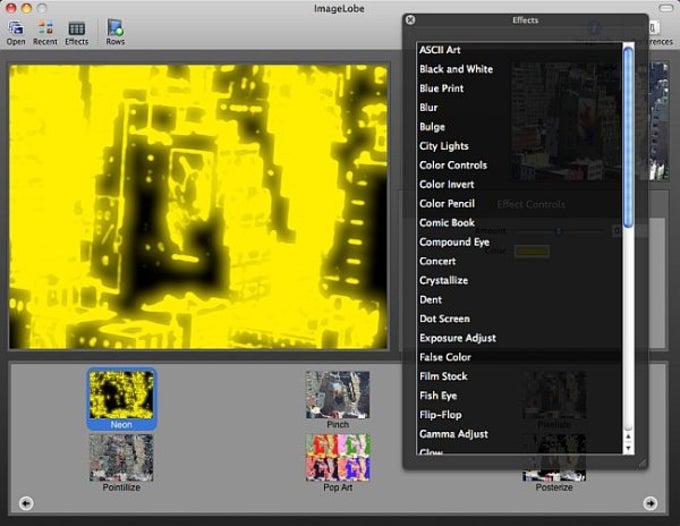Toggle the Effects panel toolbar icon
Image resolution: width=680 pixels, height=526 pixels.
click(77, 33)
